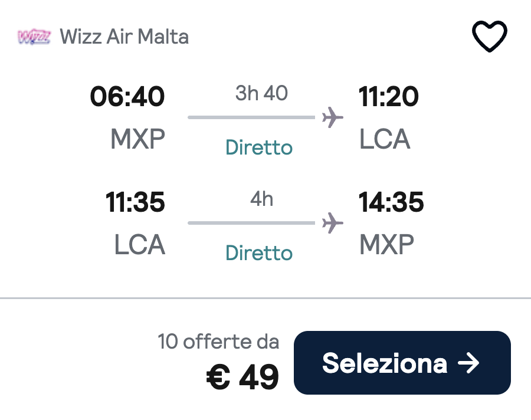Image resolution: width=531 pixels, height=420 pixels.
Task: Select the Seleziona button
Action: point(402,363)
